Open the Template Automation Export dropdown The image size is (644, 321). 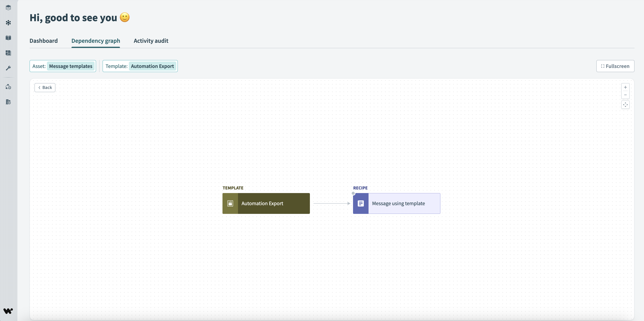[x=140, y=66]
